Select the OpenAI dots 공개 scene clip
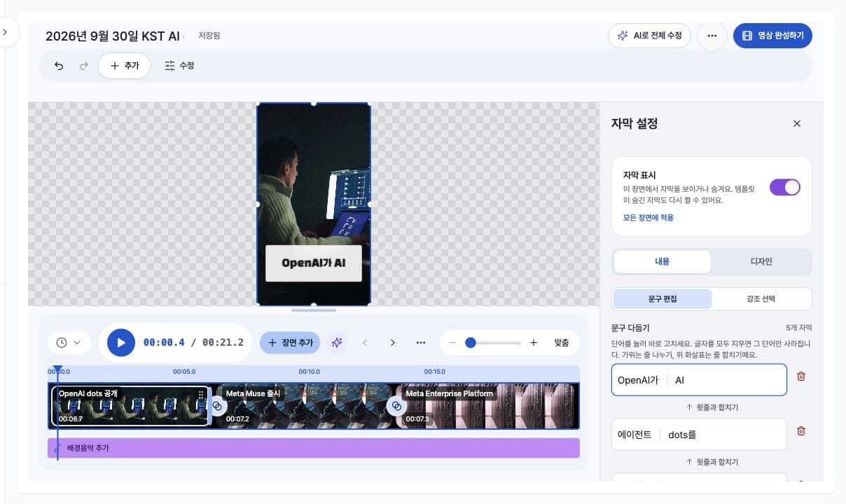Viewport: 846px width, 504px height. pos(130,406)
